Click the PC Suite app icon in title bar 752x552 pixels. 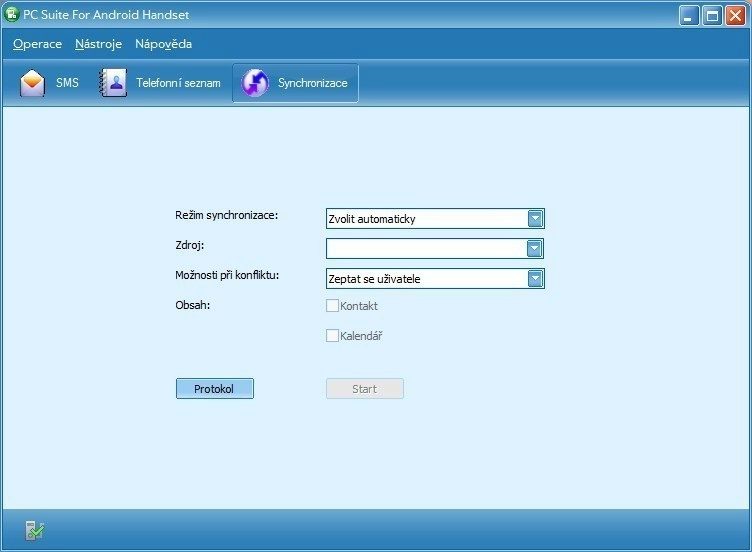pyautogui.click(x=11, y=14)
